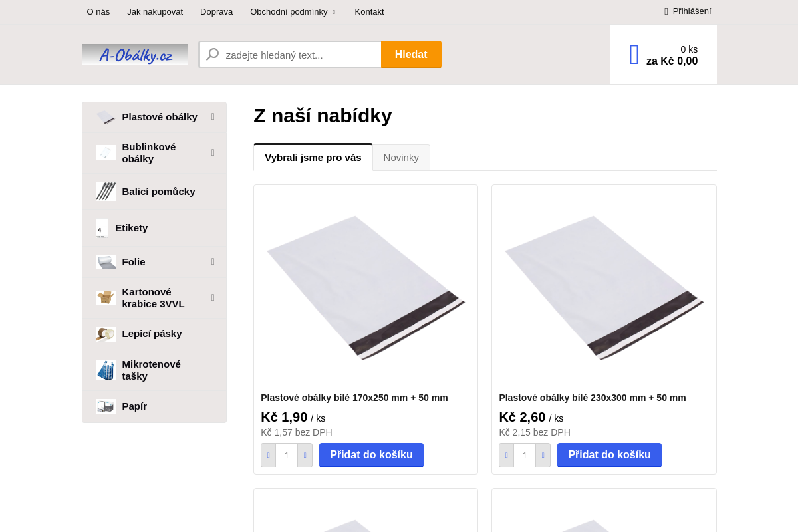This screenshot has height=532, width=798.
Task: Click the Kartonové krabice 3VVL box icon
Action: click(x=105, y=297)
